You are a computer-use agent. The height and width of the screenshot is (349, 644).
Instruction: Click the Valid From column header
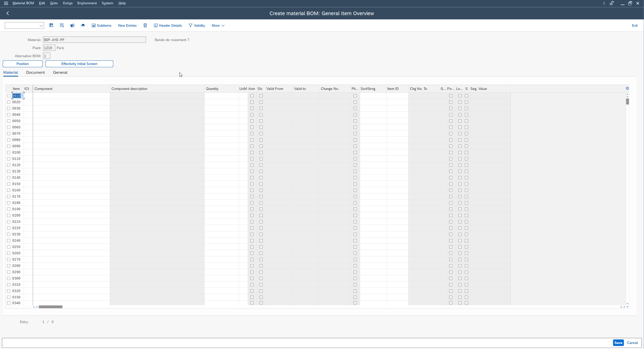pyautogui.click(x=279, y=89)
